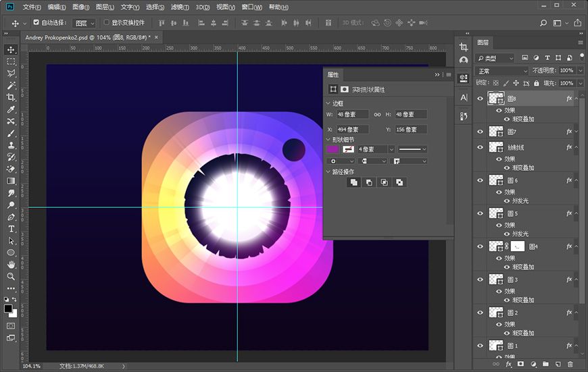Open the 窗口(W) menu
The height and width of the screenshot is (372, 588).
coord(252,7)
